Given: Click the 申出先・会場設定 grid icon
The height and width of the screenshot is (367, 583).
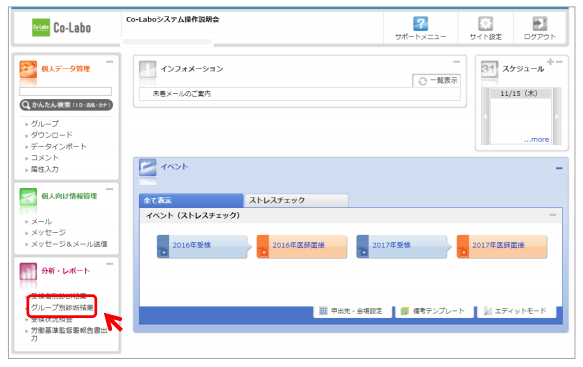Looking at the screenshot, I should point(323,311).
